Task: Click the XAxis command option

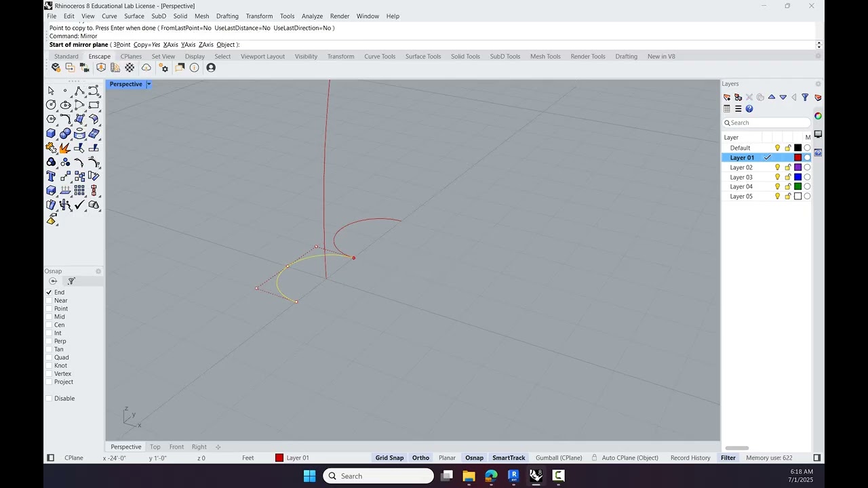Action: point(171,45)
